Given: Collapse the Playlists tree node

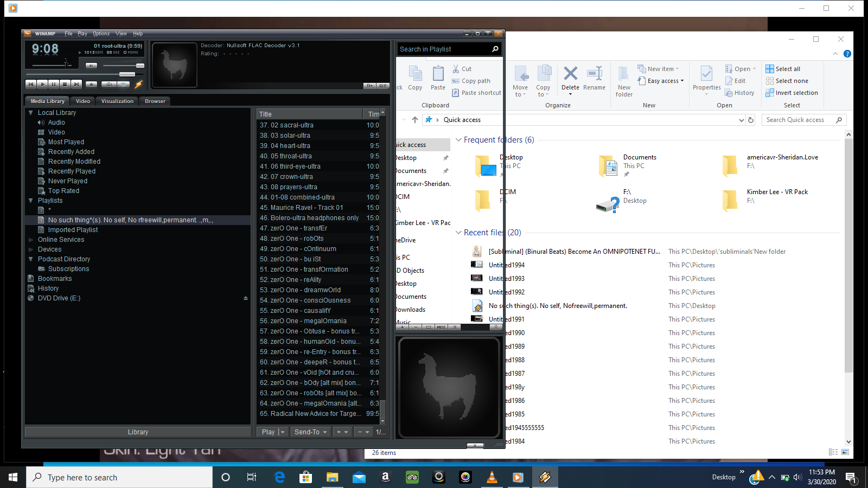Looking at the screenshot, I should (x=31, y=201).
